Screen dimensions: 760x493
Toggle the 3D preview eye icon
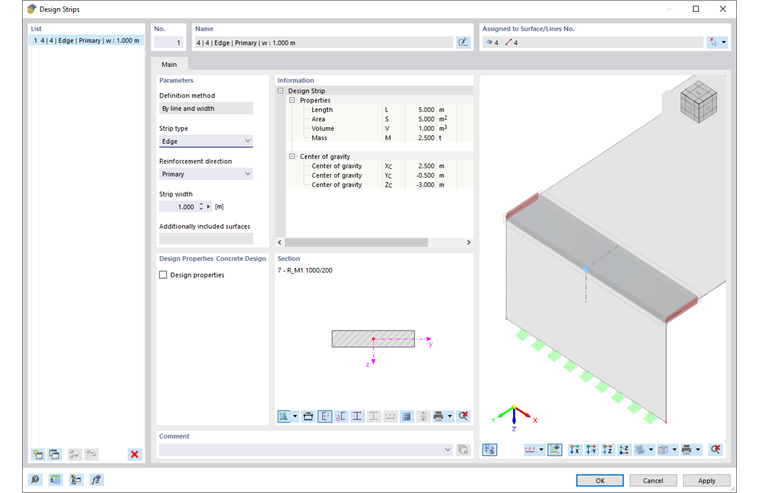(554, 449)
